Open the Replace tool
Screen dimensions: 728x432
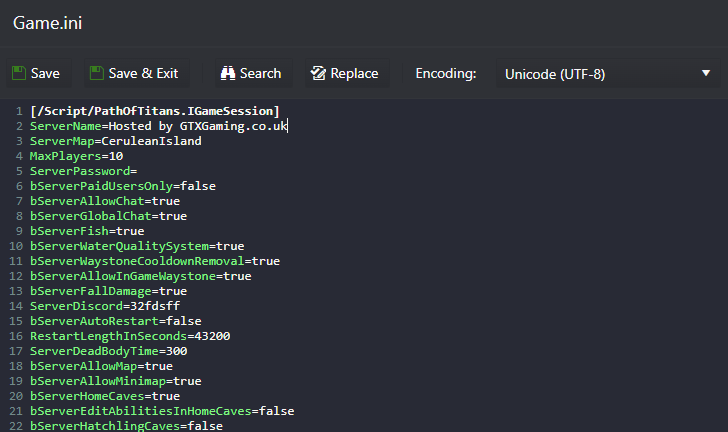(x=347, y=73)
